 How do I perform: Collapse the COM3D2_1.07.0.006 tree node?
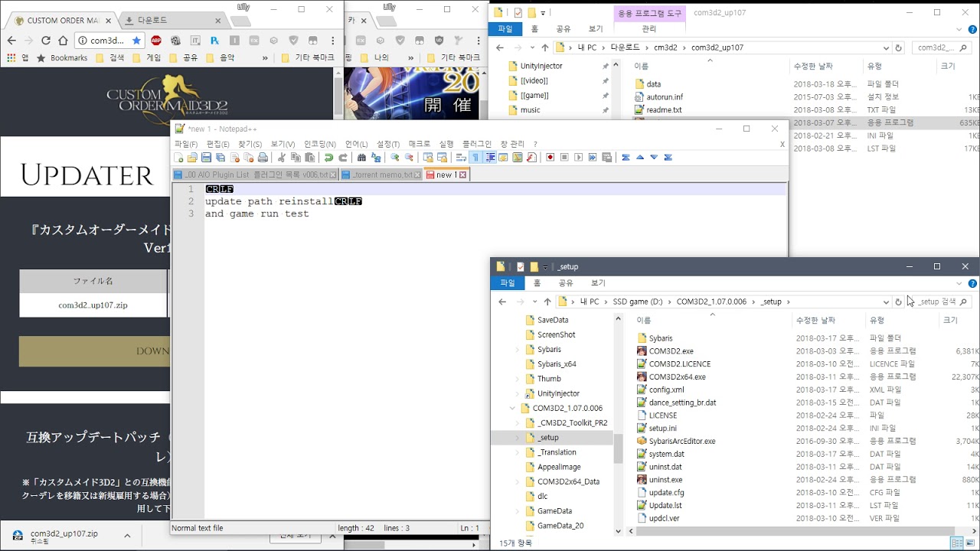[x=513, y=408]
